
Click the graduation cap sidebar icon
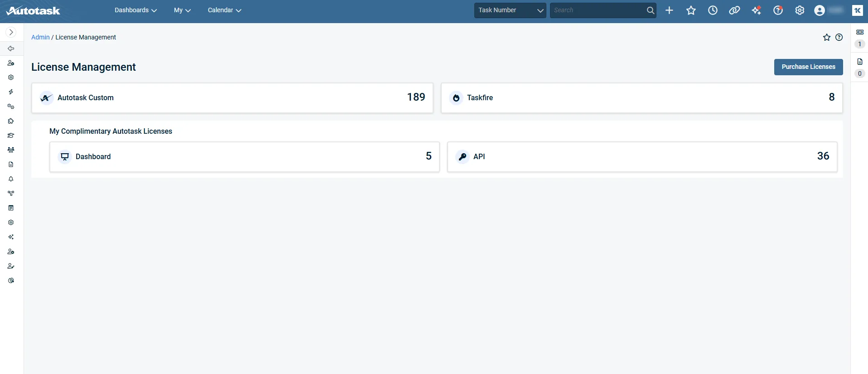[x=11, y=136]
